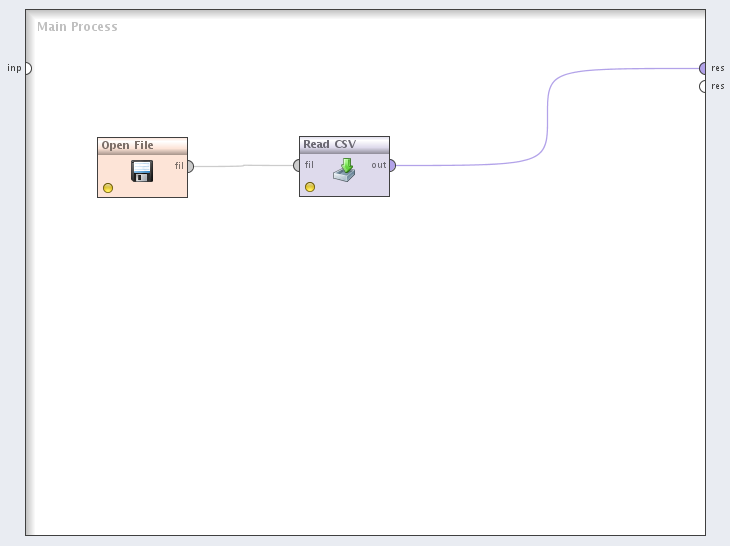The width and height of the screenshot is (730, 546).
Task: Click the empty second 'res' result port
Action: click(703, 87)
